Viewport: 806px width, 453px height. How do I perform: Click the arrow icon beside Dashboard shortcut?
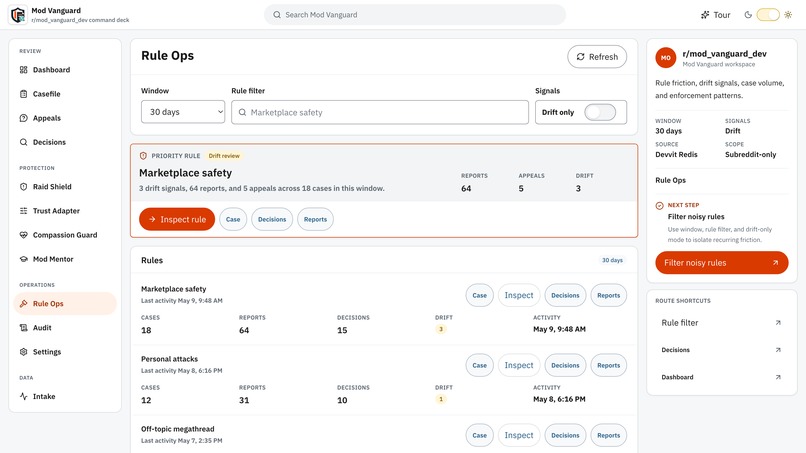[x=778, y=377]
